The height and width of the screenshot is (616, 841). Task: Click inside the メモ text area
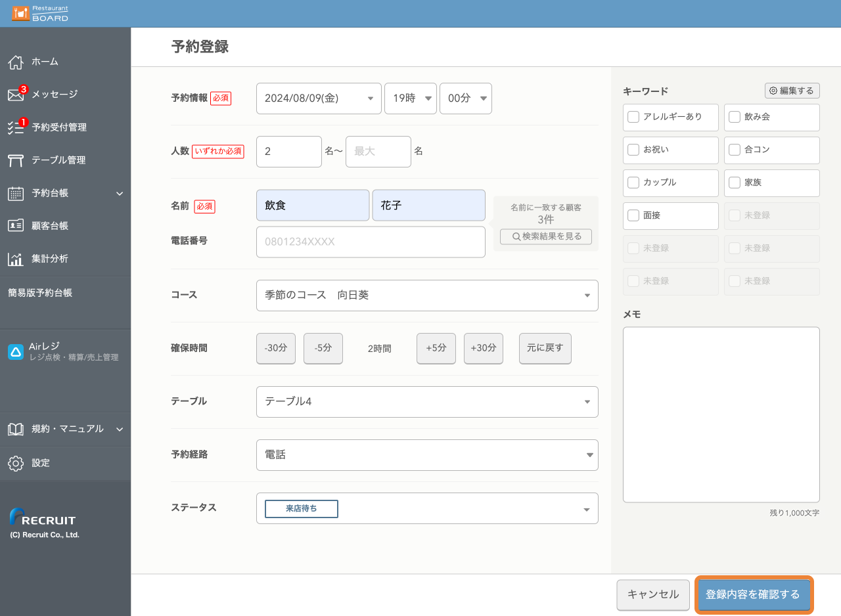click(721, 414)
